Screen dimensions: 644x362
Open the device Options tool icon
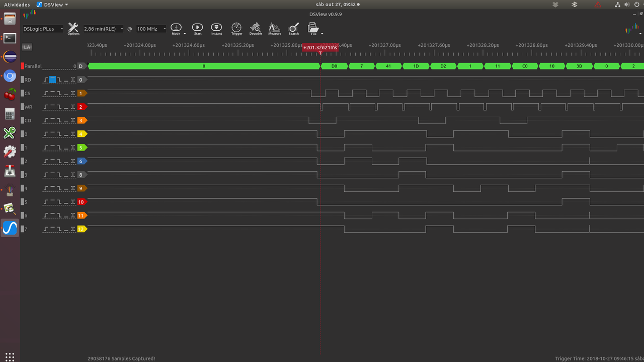click(x=73, y=28)
